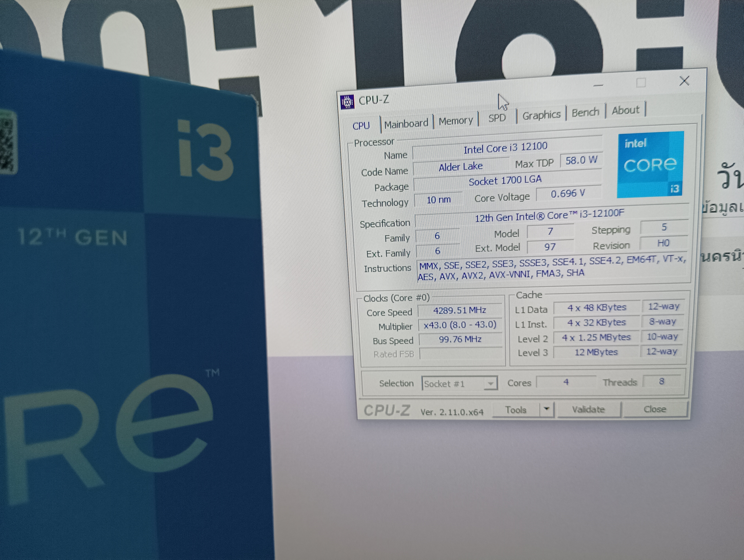Close the CPU-Z window with X
The width and height of the screenshot is (744, 560).
(684, 81)
